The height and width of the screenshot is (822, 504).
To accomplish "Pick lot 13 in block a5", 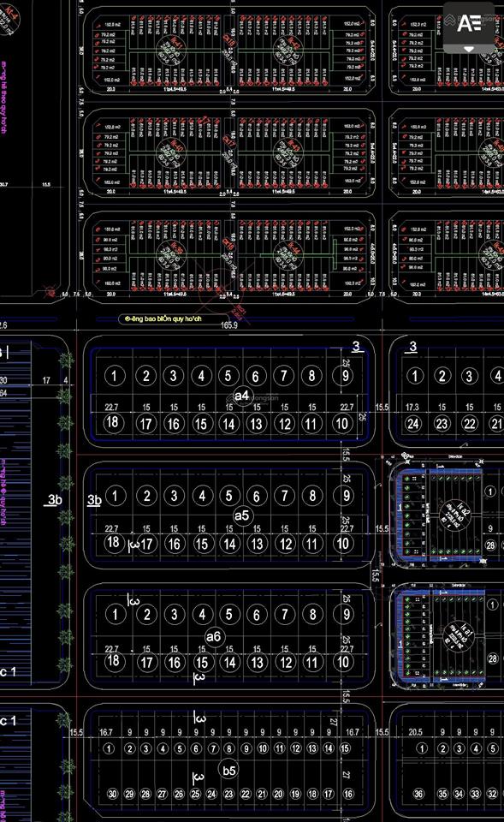I will [257, 544].
